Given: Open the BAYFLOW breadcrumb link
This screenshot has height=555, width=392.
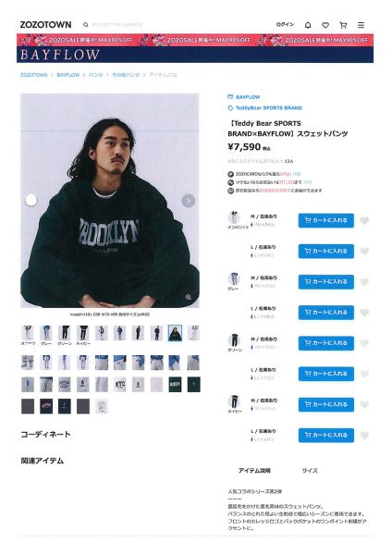Looking at the screenshot, I should coord(67,75).
